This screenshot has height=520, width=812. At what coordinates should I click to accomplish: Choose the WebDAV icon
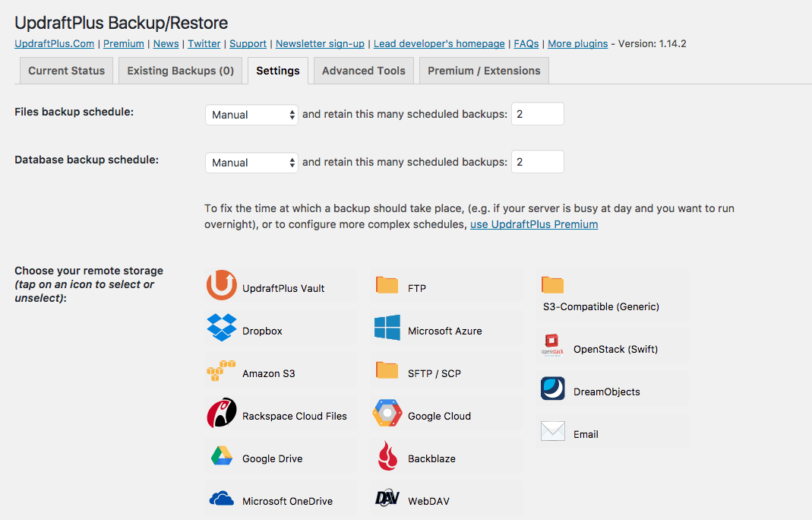tap(387, 498)
